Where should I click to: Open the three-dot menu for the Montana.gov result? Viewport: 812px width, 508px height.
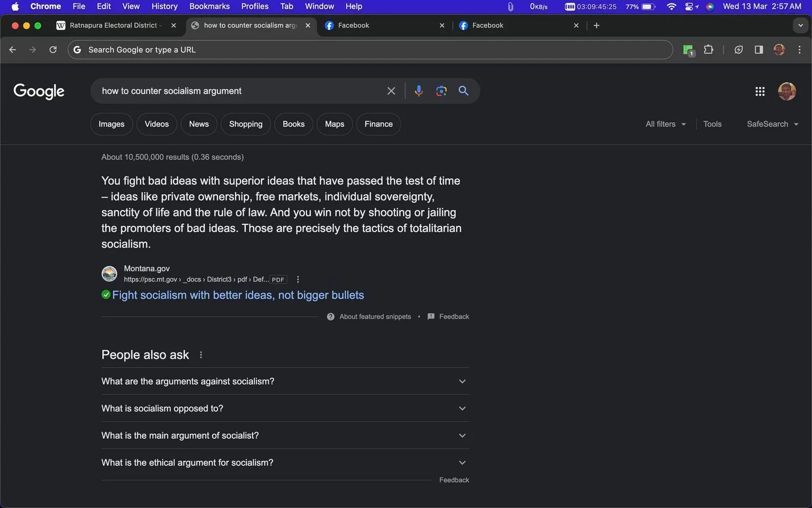[x=298, y=279]
